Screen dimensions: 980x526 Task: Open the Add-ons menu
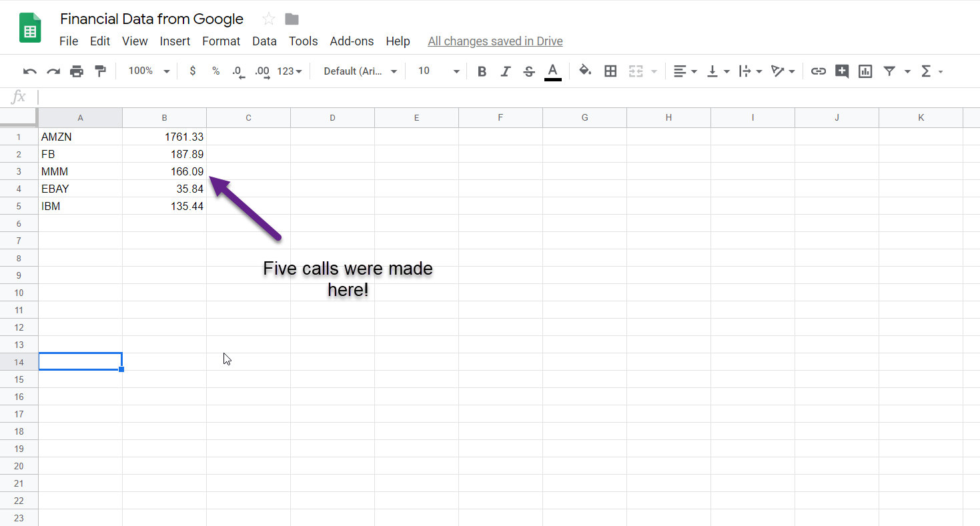click(x=352, y=41)
